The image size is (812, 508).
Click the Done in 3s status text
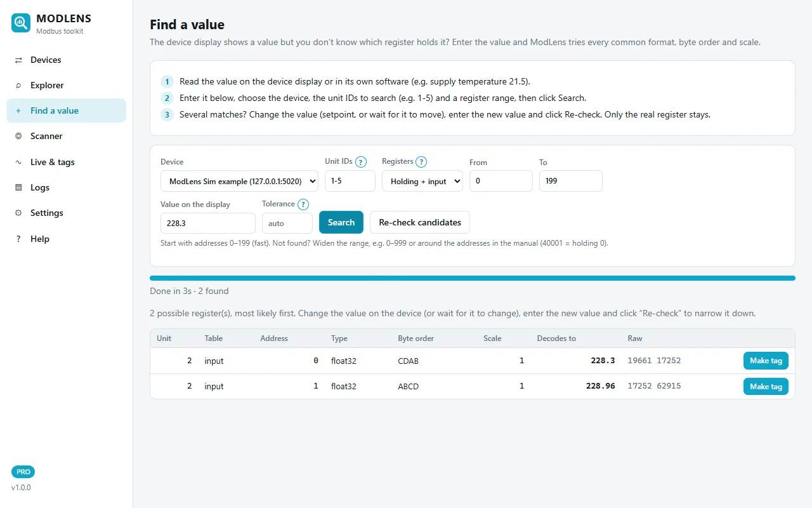pyautogui.click(x=189, y=291)
